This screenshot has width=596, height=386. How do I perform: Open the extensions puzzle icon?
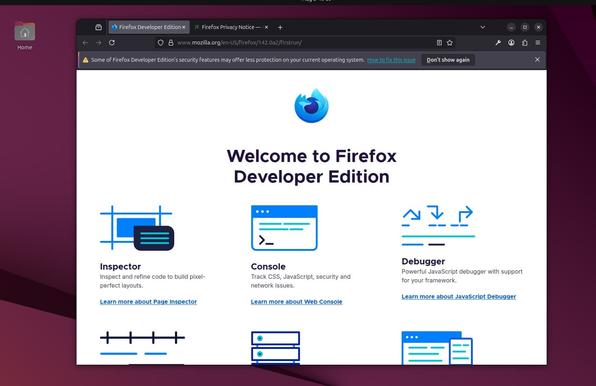tap(525, 43)
